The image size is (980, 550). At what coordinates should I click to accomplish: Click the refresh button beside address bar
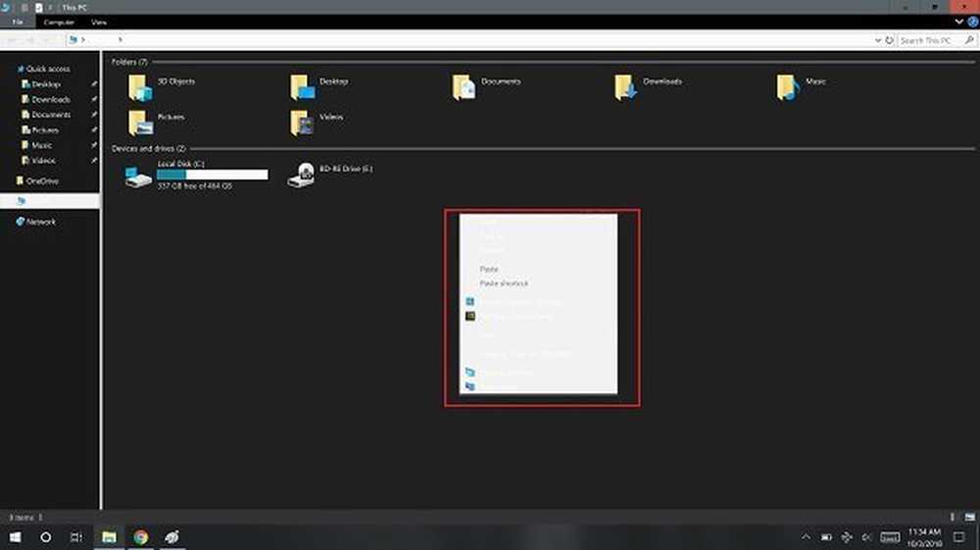[x=888, y=40]
